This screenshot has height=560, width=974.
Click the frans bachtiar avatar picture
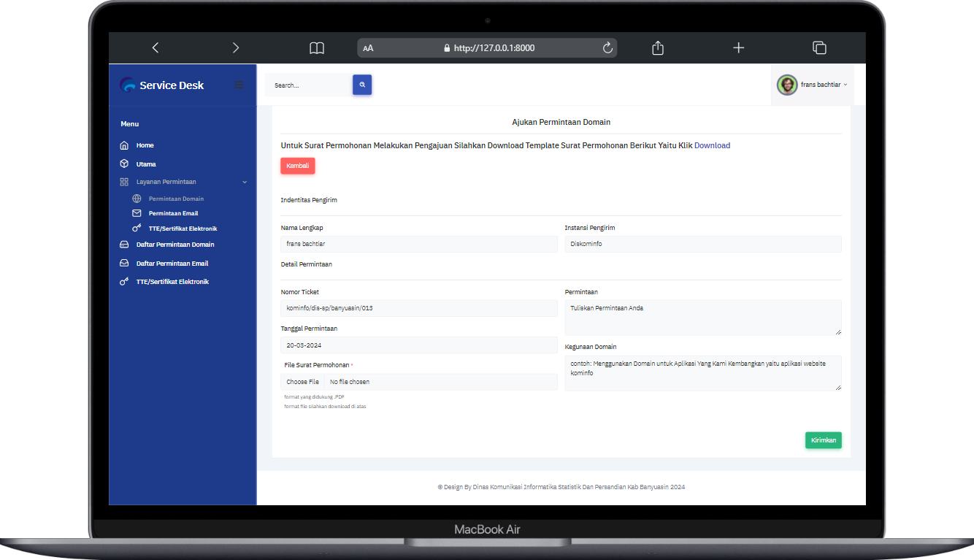point(787,85)
